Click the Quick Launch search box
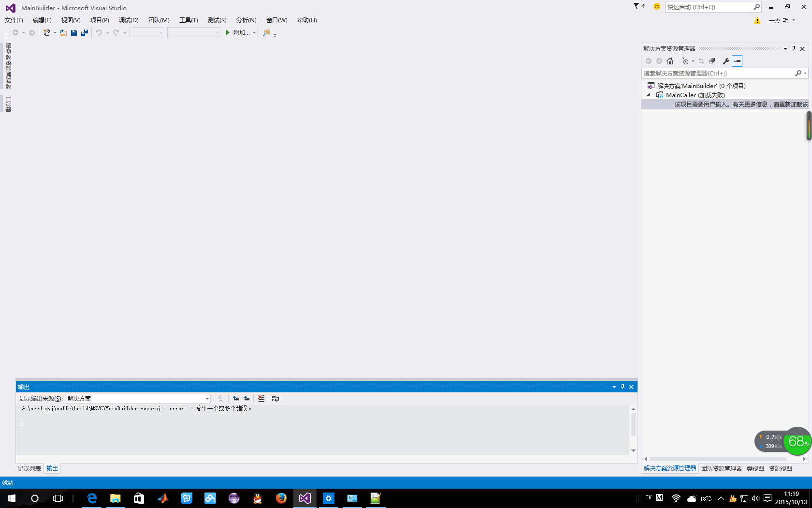812x508 pixels. 713,7
